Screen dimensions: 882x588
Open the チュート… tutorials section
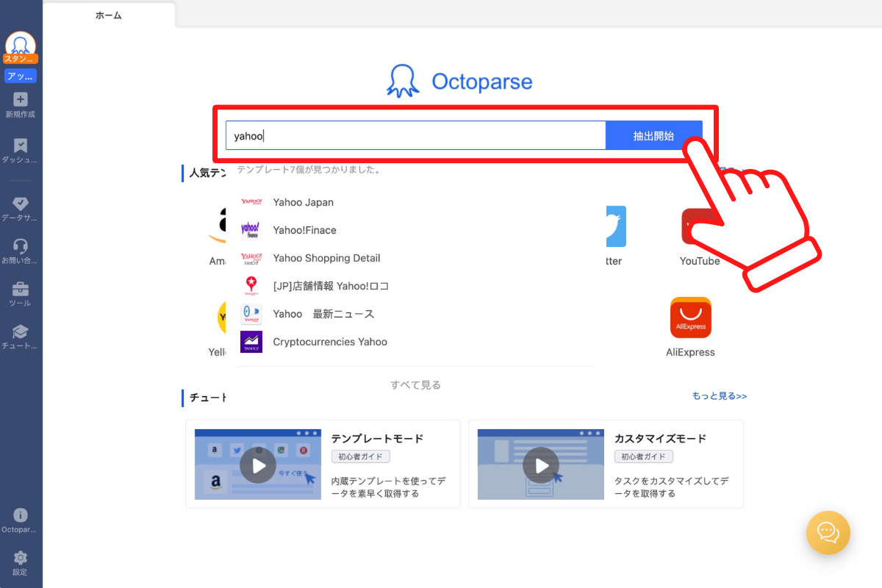pos(21,337)
